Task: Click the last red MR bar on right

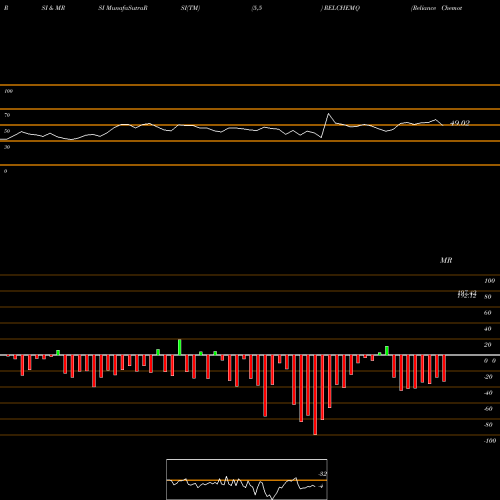Action: click(444, 368)
